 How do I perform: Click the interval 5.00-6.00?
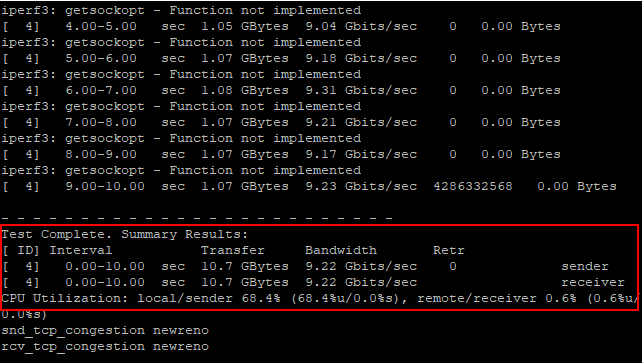coord(101,58)
